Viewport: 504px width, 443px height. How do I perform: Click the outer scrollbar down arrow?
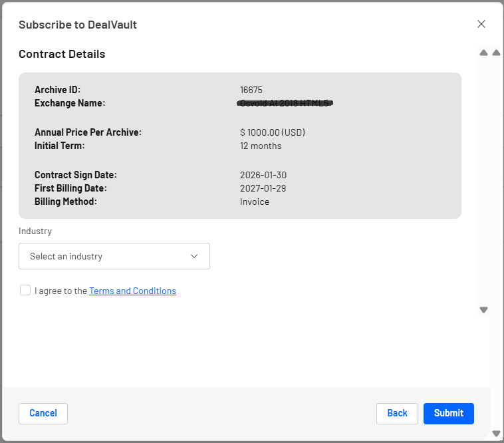(x=496, y=434)
